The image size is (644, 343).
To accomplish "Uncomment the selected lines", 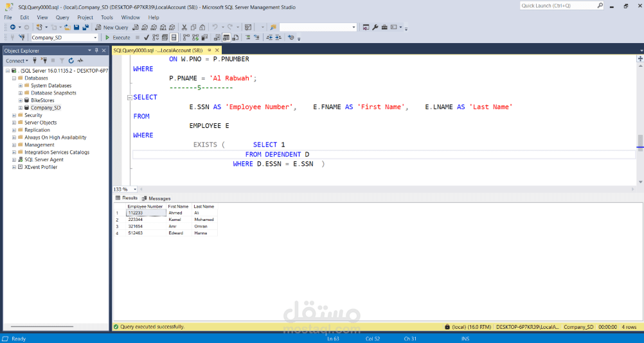I will [x=256, y=37].
